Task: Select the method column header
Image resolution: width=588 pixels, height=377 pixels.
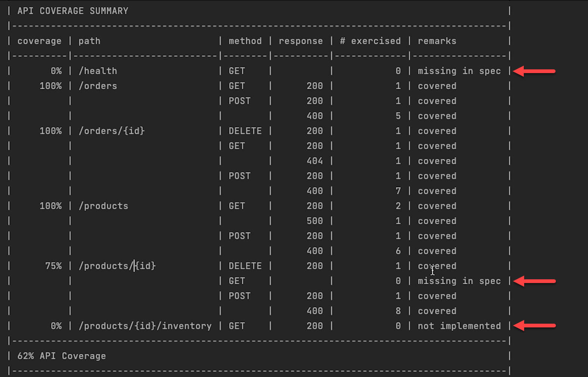Action: [x=245, y=41]
